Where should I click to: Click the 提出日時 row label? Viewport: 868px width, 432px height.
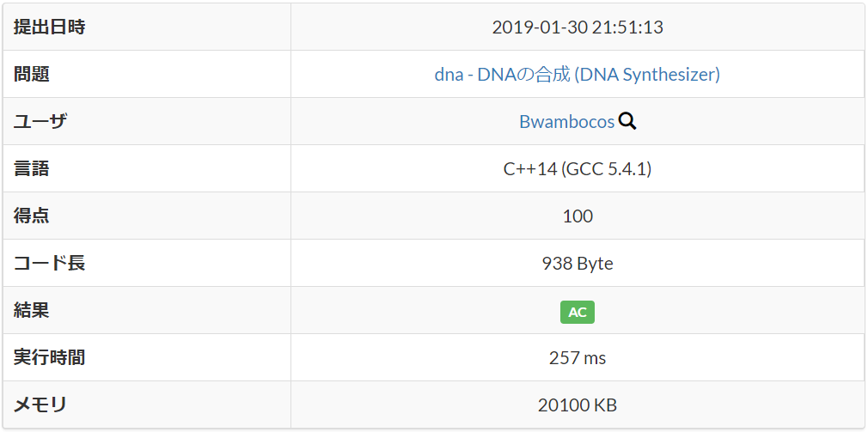pyautogui.click(x=49, y=27)
